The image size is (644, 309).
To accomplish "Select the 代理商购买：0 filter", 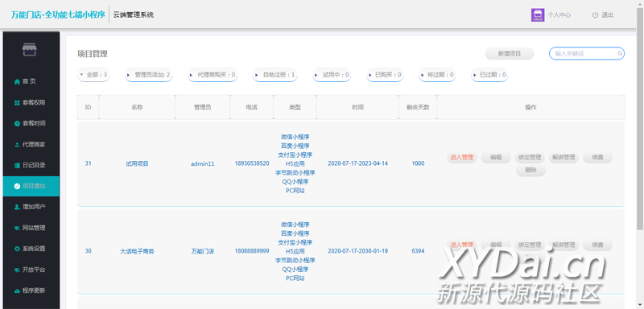I will (213, 75).
